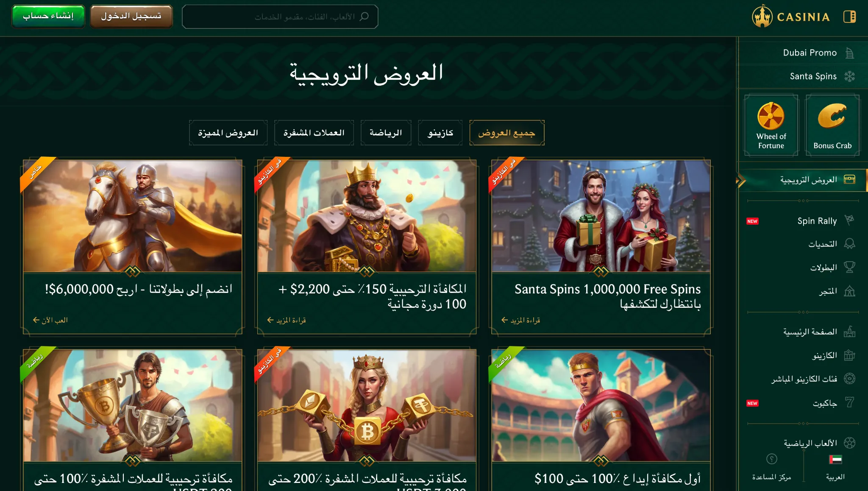Open the Santa Spins promotion thumbnail
The width and height of the screenshot is (868, 491).
click(601, 216)
